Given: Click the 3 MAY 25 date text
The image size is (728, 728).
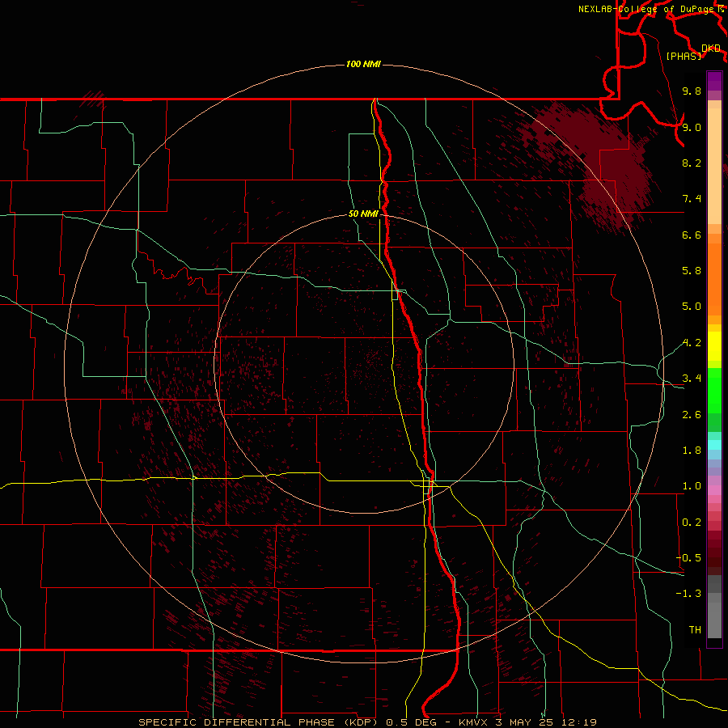Looking at the screenshot, I should 524,722.
